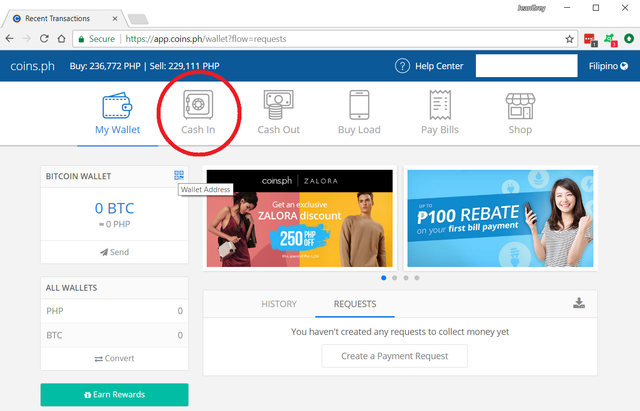Select the second carousel dot
Viewport: 640px width, 411px height.
coord(395,278)
